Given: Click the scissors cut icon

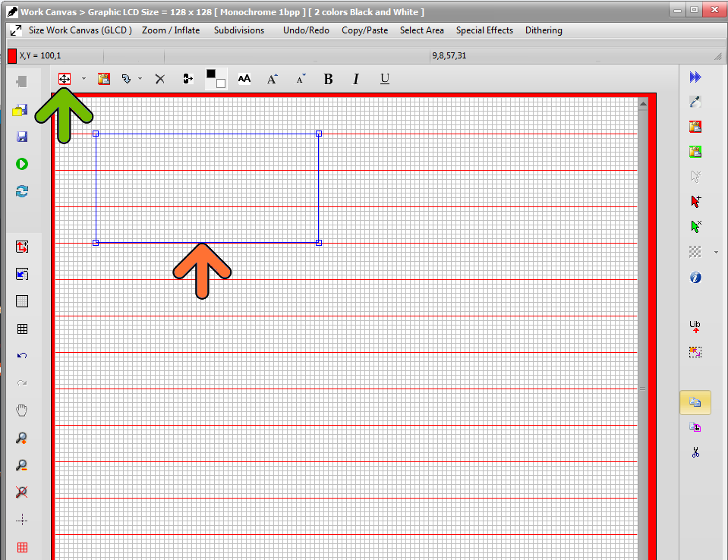Looking at the screenshot, I should [695, 452].
